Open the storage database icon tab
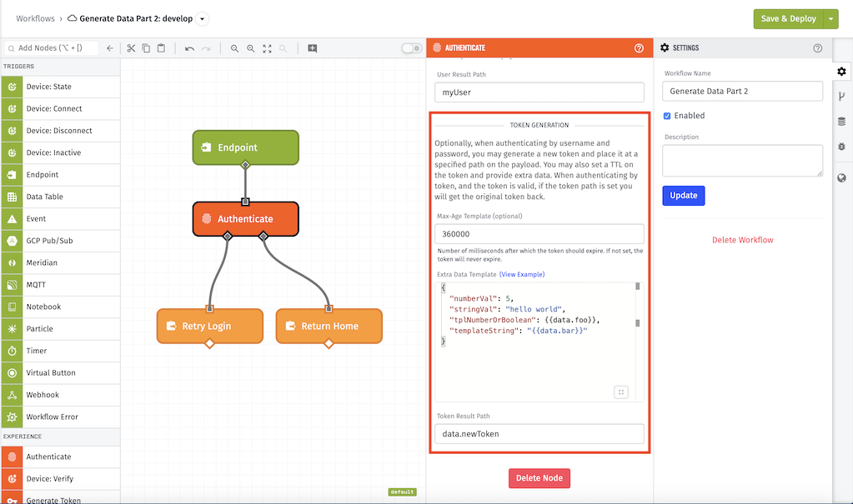853x504 pixels. pyautogui.click(x=841, y=122)
